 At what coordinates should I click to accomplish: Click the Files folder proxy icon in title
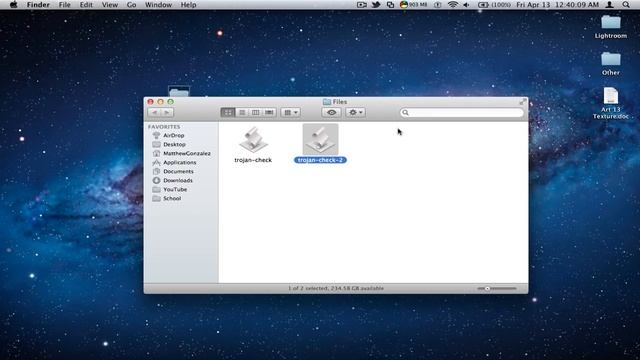tap(327, 102)
